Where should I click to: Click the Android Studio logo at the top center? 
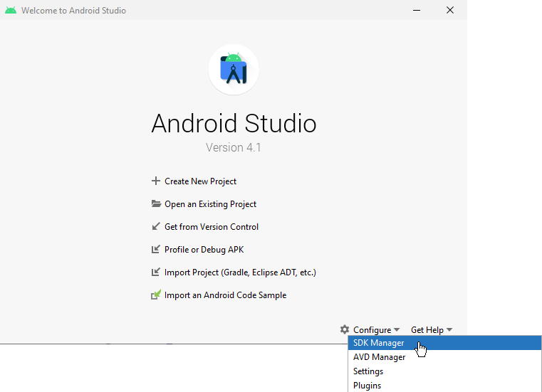pos(234,70)
